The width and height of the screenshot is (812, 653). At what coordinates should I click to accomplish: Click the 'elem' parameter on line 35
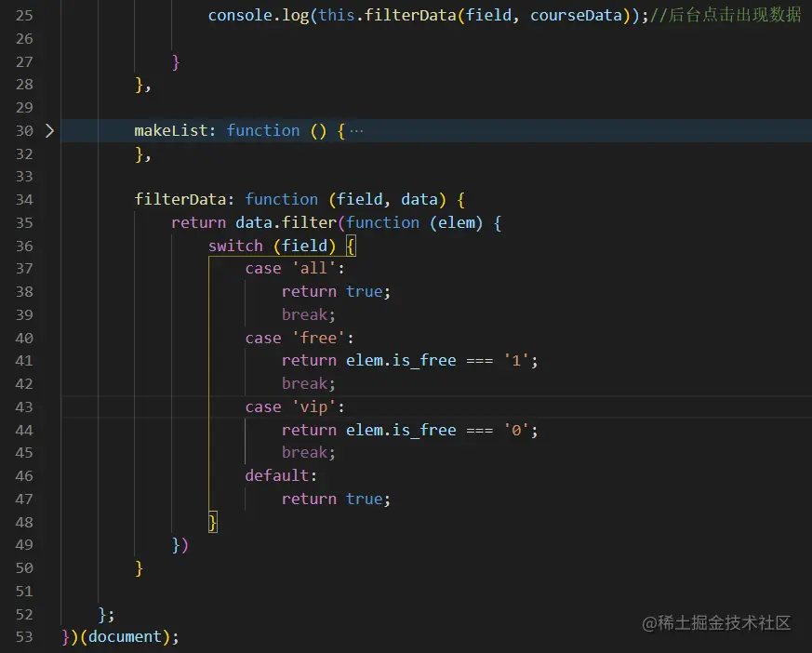point(457,222)
